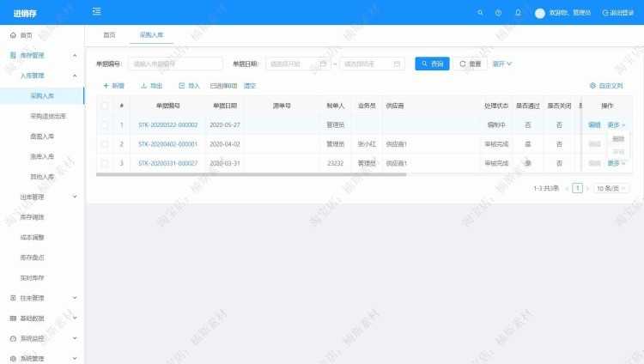Click the start date calendar icon

coord(323,64)
